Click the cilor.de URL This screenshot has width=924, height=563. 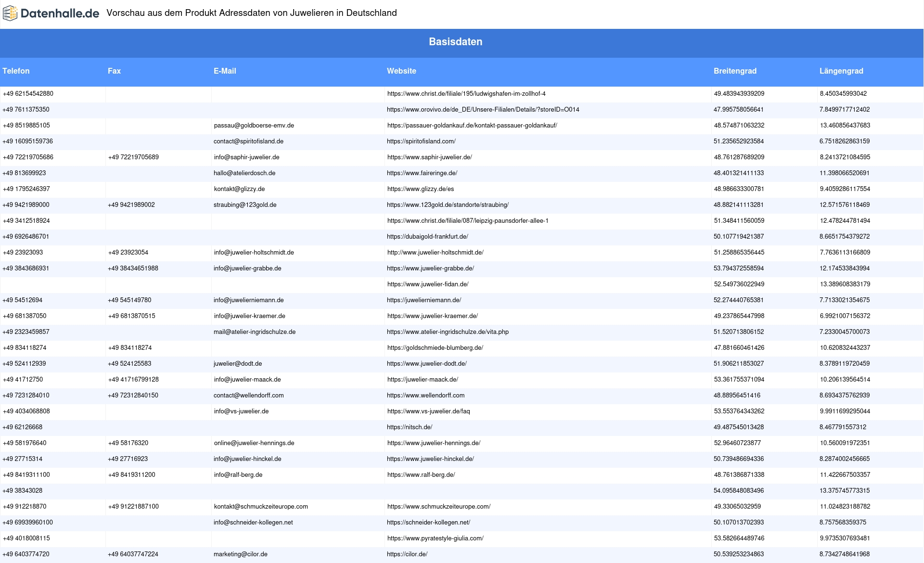(407, 554)
